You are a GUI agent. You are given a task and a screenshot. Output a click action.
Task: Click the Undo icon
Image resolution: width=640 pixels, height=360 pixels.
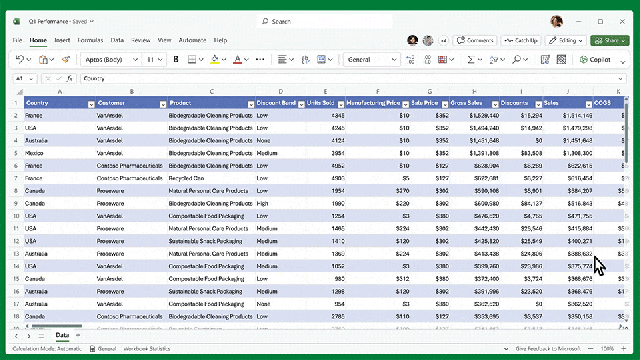19,60
